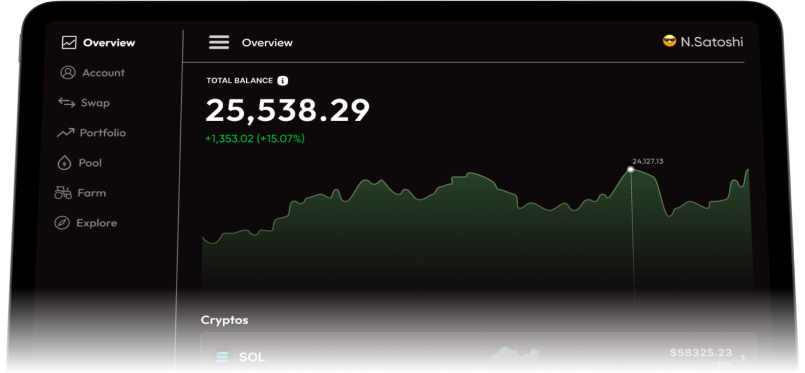Screen dimensions: 805x373
Task: Open the Explore menu label
Action: tap(97, 223)
